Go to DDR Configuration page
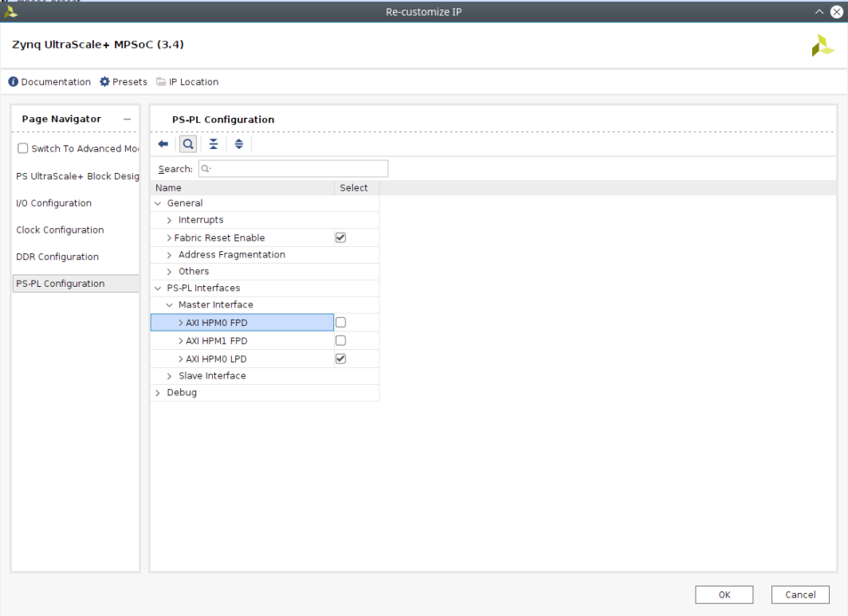 [x=57, y=257]
